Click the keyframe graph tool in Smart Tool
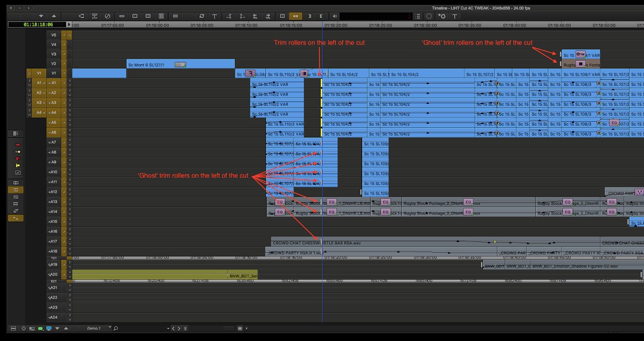This screenshot has height=341, width=644. coord(17,172)
